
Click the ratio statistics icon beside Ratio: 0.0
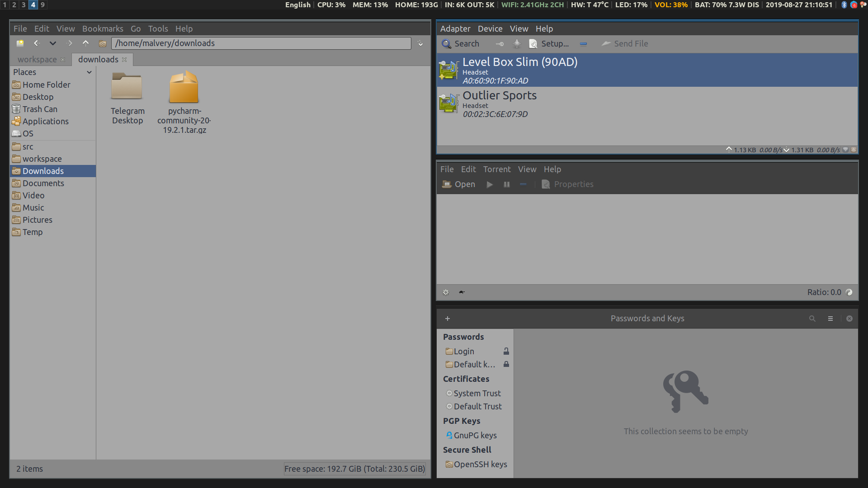pos(849,292)
